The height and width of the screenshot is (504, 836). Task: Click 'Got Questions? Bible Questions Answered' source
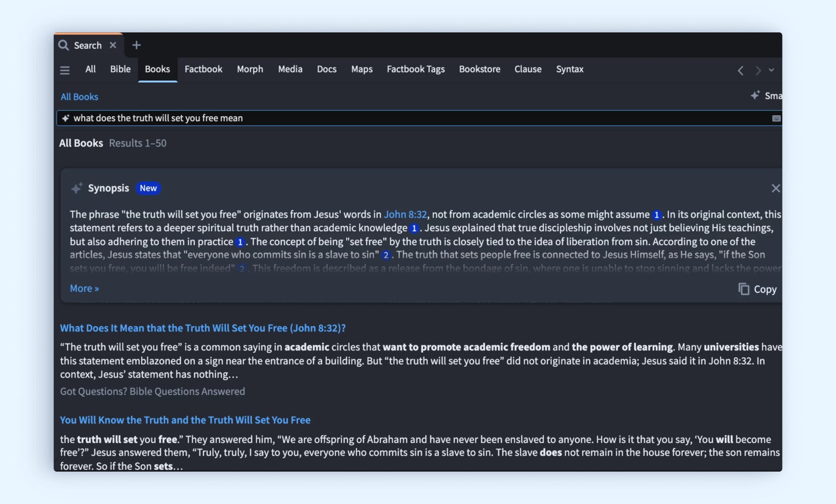click(x=152, y=391)
